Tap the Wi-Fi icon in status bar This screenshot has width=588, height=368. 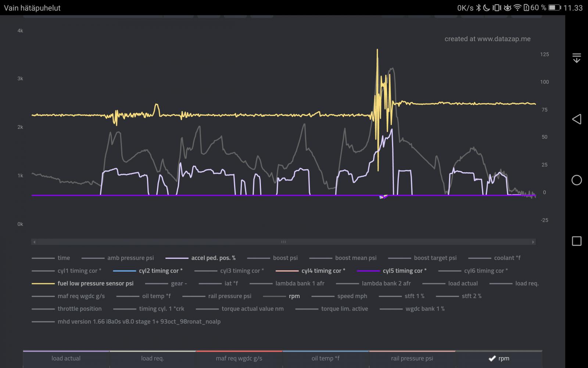(x=517, y=8)
